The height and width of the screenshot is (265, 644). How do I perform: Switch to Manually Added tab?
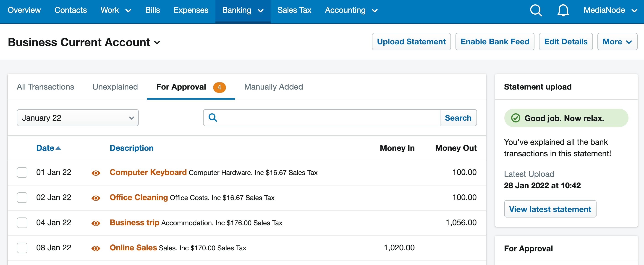[273, 87]
